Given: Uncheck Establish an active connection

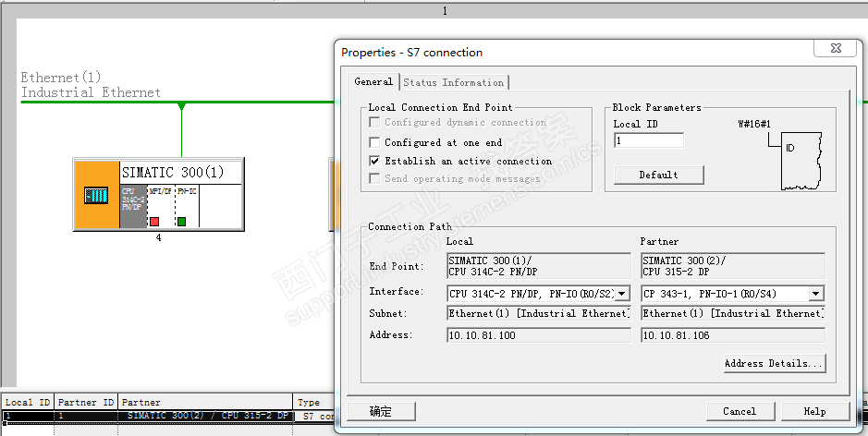Looking at the screenshot, I should (374, 161).
